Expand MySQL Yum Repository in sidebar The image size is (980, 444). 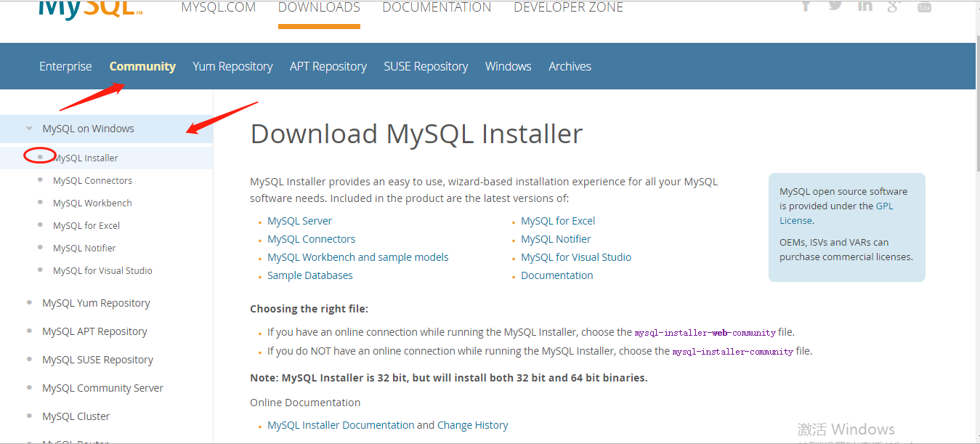pos(96,302)
